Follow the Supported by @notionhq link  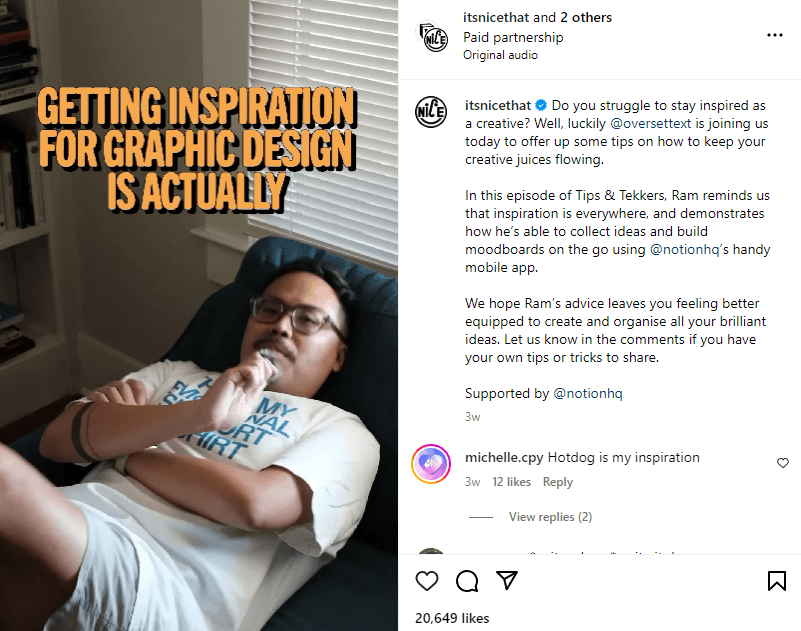tap(588, 393)
